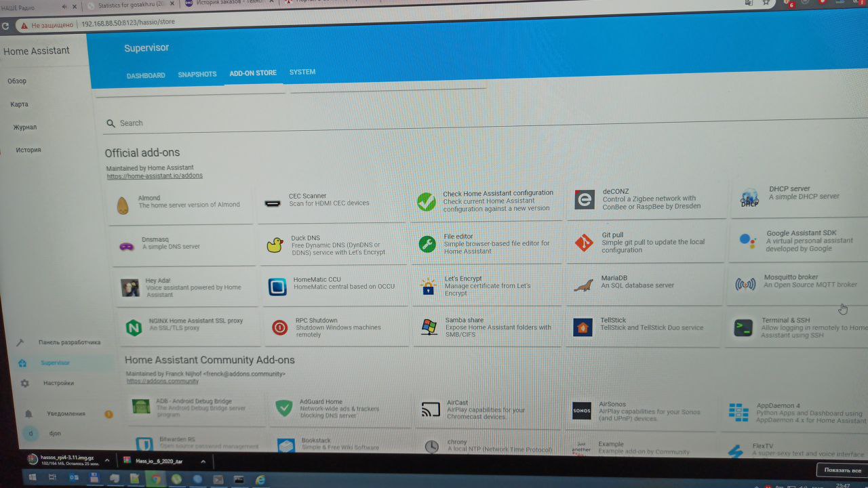The image size is (868, 488).
Task: Open the Almond add-on icon
Action: [x=123, y=205]
